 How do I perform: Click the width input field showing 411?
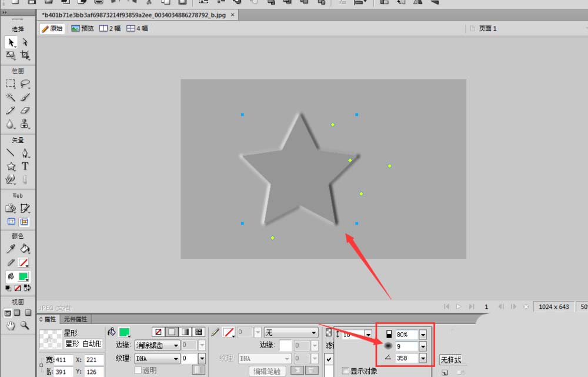(x=64, y=359)
